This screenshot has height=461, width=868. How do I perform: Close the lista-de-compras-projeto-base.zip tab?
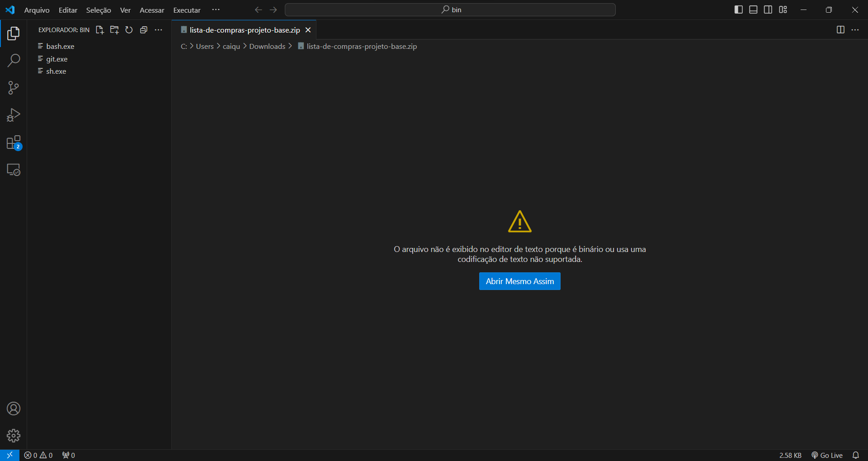tap(308, 30)
